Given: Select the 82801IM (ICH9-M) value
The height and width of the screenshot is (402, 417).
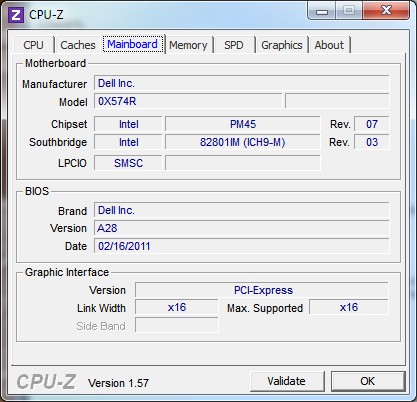Looking at the screenshot, I should (243, 142).
